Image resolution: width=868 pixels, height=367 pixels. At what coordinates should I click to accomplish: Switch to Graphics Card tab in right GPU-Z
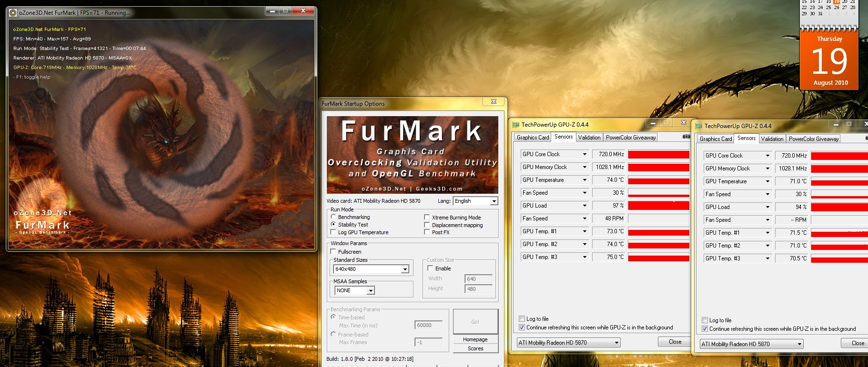[716, 139]
